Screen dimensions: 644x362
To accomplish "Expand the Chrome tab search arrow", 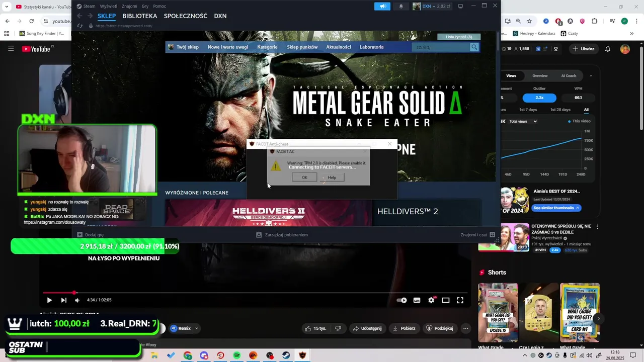I will (7, 7).
